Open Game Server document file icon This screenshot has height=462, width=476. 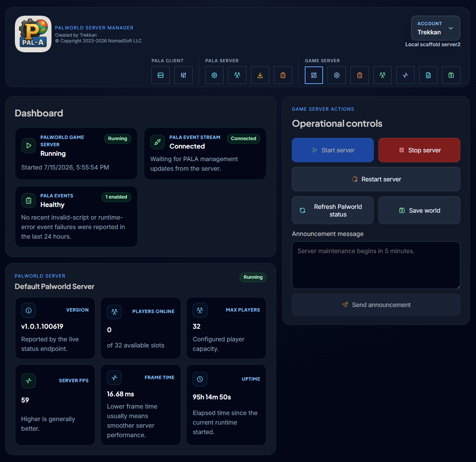coord(428,75)
